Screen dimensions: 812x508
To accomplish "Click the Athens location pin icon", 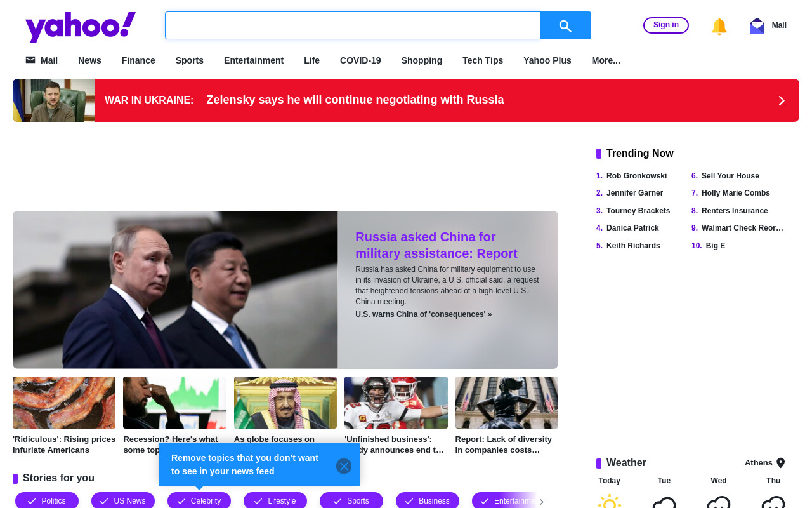I will (x=781, y=463).
